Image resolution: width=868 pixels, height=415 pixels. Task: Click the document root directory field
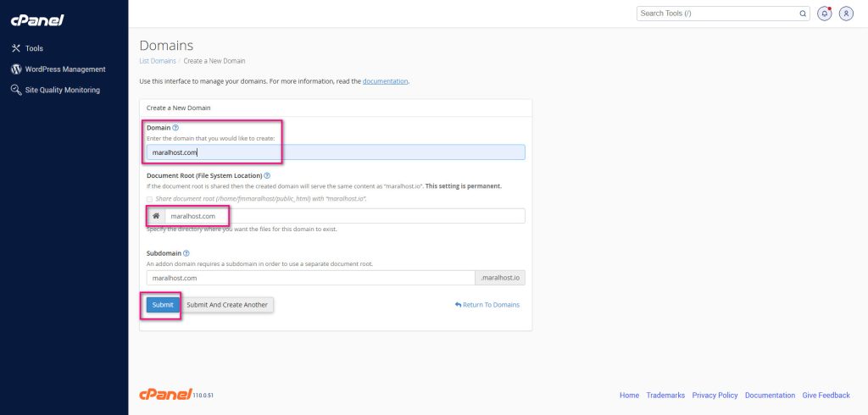pyautogui.click(x=344, y=216)
